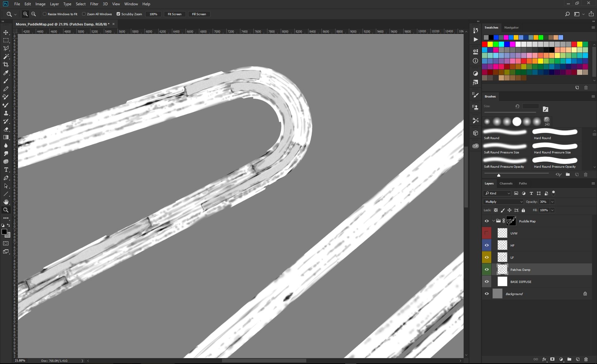The height and width of the screenshot is (364, 597).
Task: Show the UVW layer
Action: coord(487,233)
